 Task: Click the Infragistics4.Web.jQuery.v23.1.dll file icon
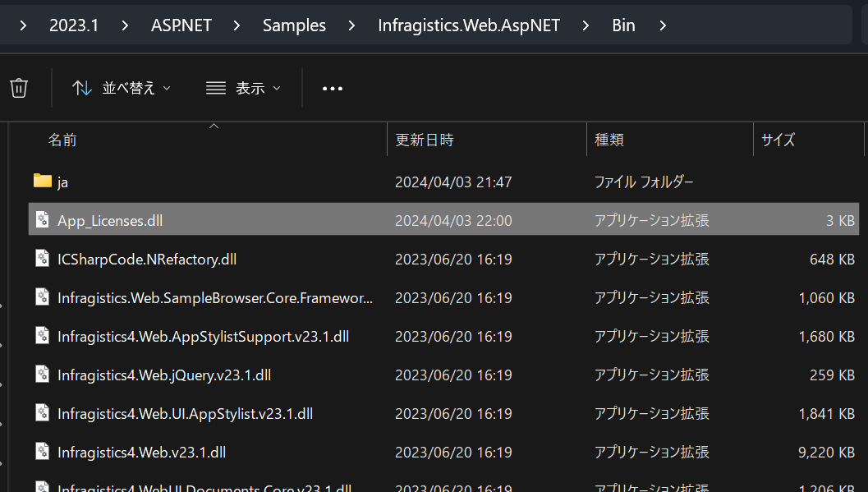(43, 375)
